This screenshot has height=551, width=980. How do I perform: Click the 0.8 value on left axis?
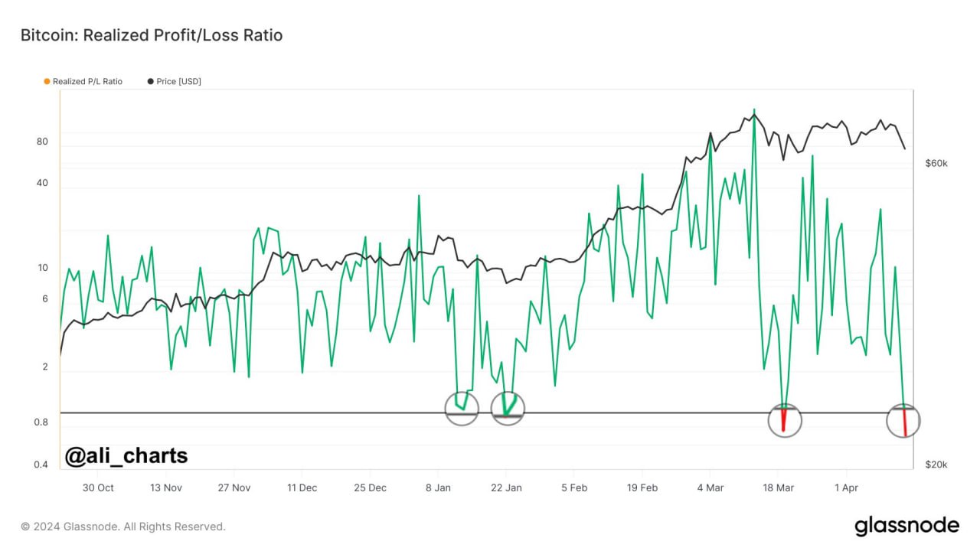coord(41,422)
